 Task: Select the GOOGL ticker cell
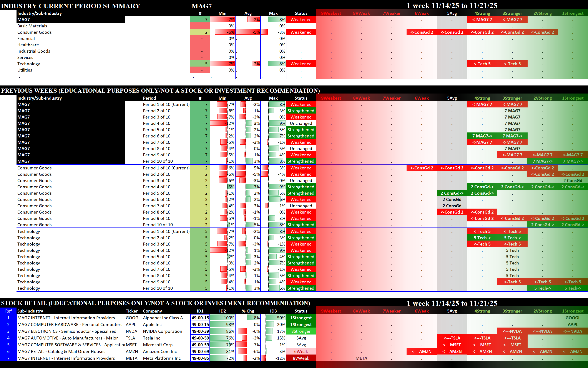pos(133,318)
